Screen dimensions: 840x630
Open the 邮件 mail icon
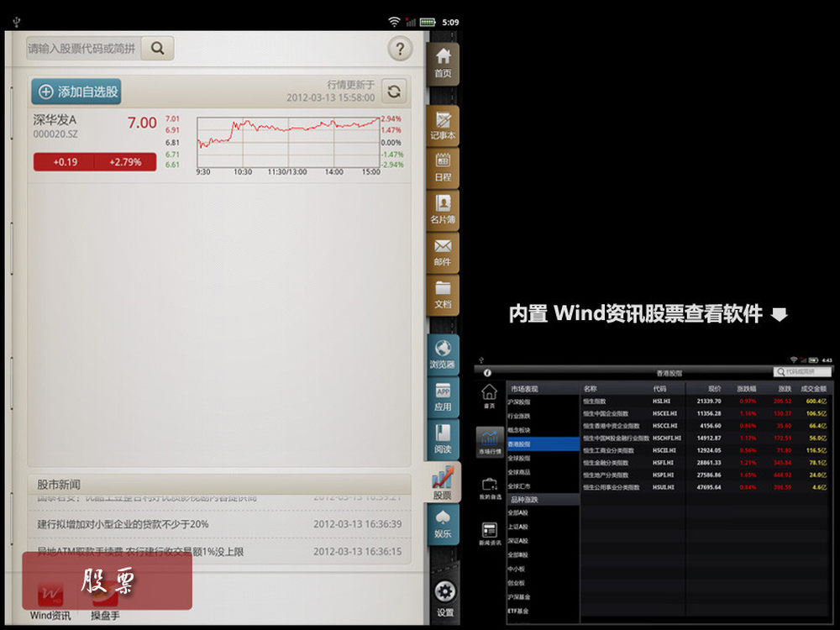[x=443, y=253]
